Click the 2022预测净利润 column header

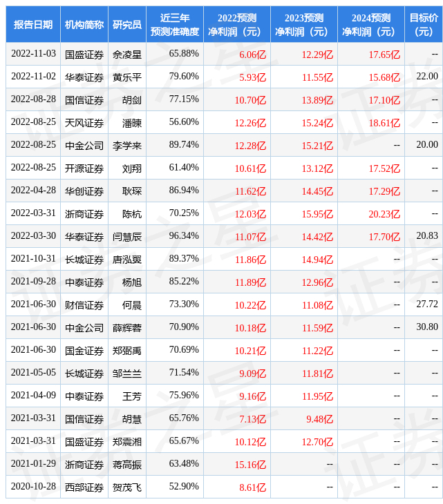(237, 25)
